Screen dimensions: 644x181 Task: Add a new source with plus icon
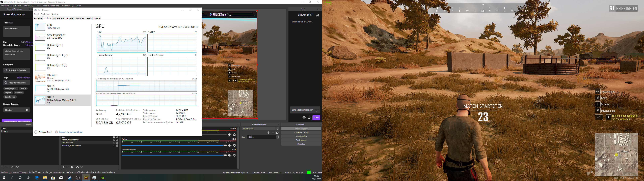coord(63,167)
